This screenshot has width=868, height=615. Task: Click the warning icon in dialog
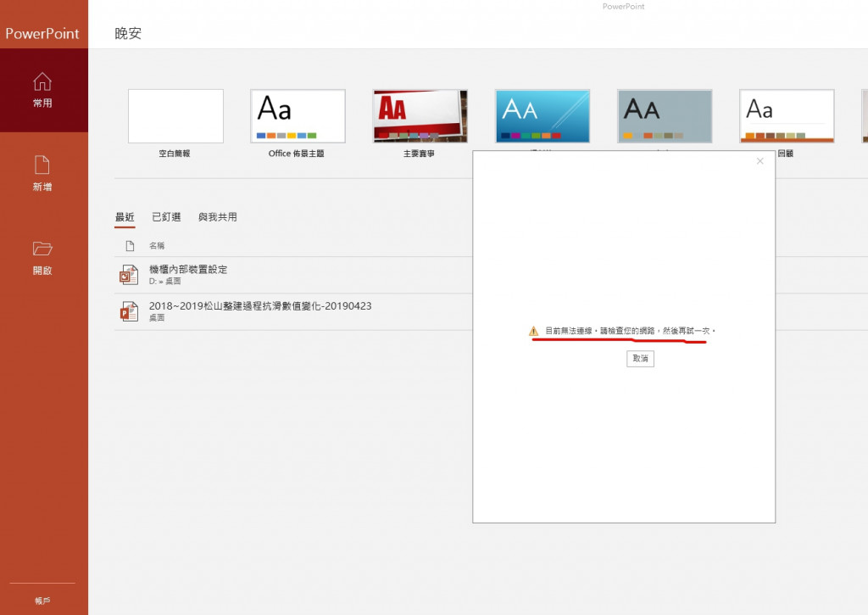click(x=534, y=332)
